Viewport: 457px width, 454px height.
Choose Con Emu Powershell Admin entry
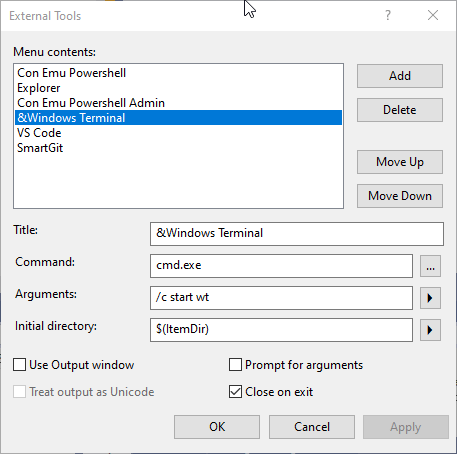click(178, 103)
